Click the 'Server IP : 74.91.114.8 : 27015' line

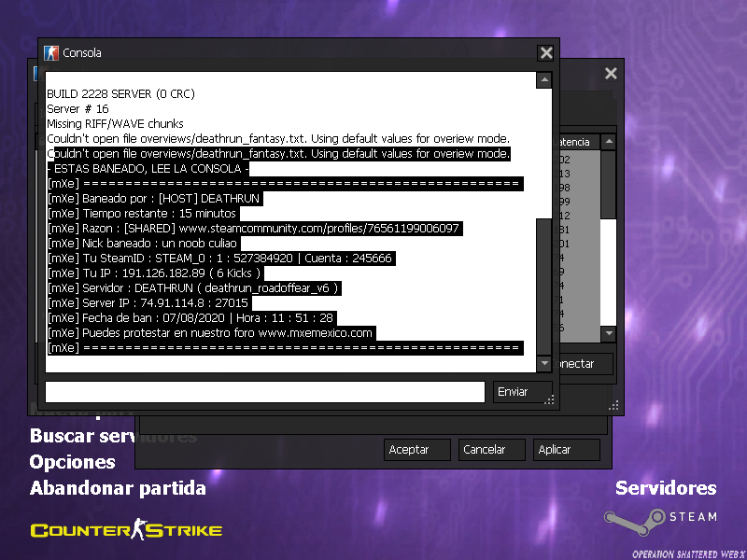[x=148, y=302]
